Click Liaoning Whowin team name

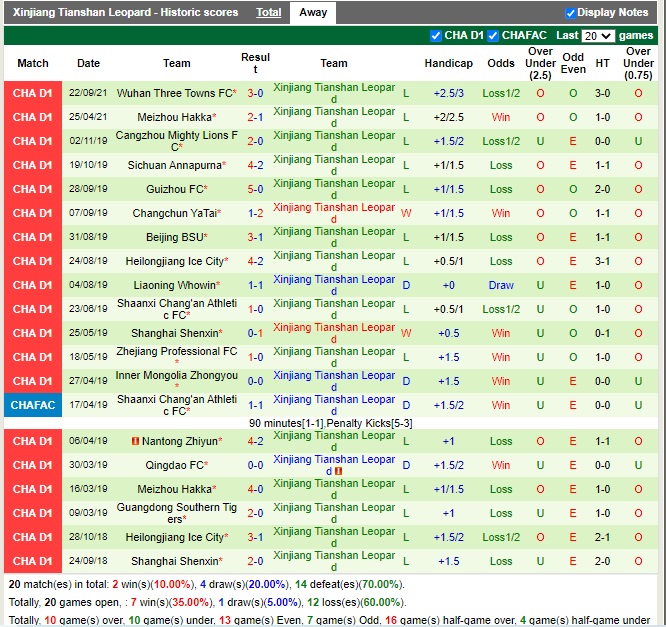tap(174, 285)
